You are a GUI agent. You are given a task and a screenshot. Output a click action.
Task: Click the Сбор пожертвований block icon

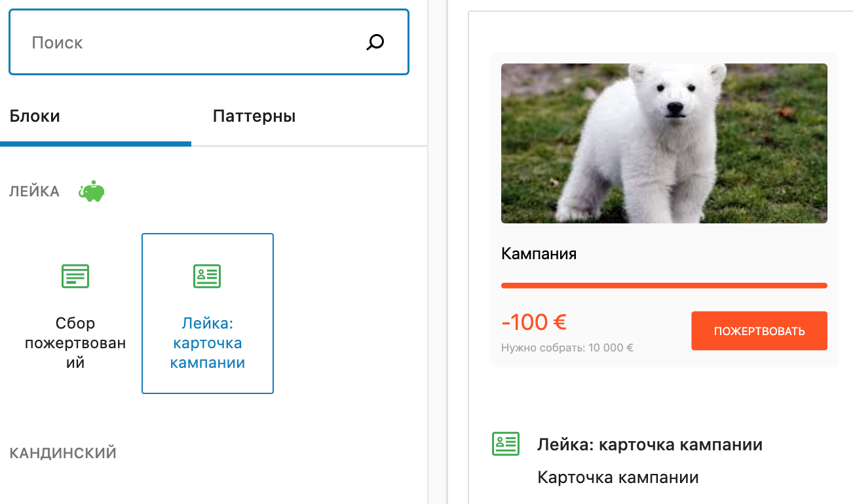[75, 276]
